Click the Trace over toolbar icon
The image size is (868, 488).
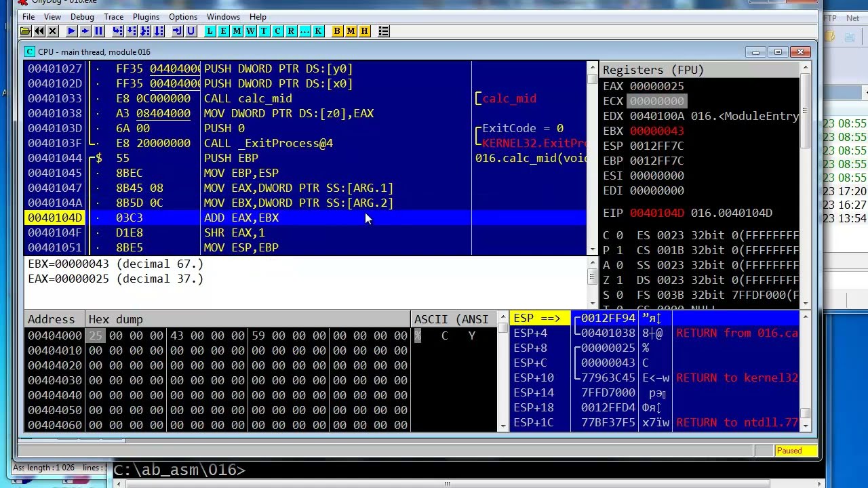coord(158,31)
